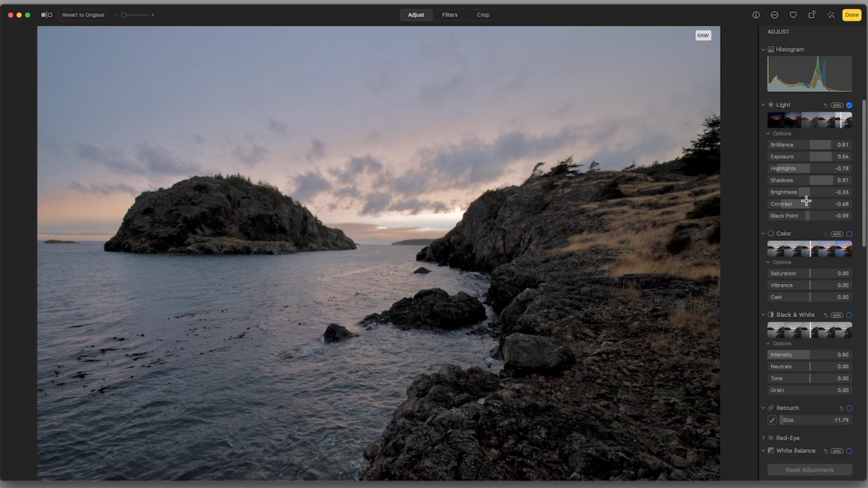Switch to the Filters tab
868x488 pixels.
click(450, 15)
